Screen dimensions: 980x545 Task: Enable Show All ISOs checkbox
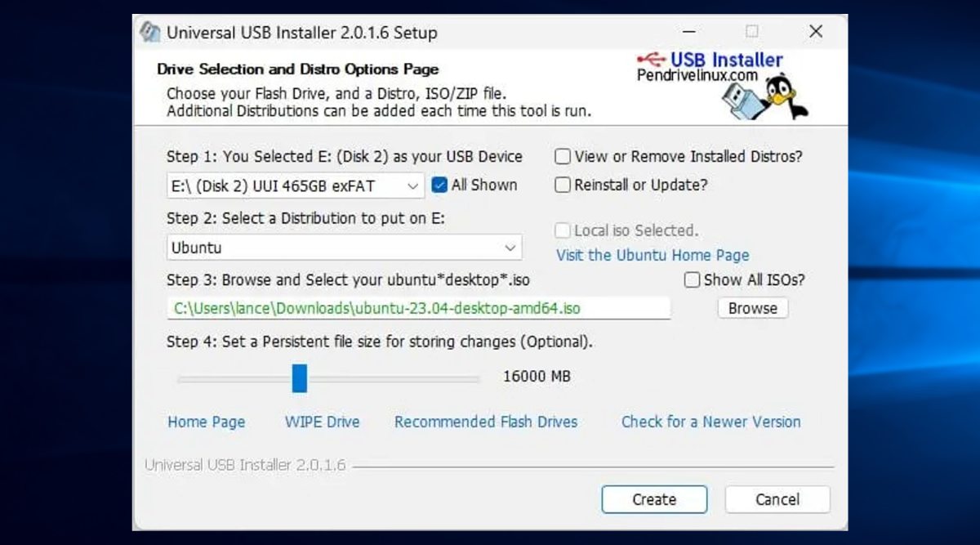pos(692,279)
